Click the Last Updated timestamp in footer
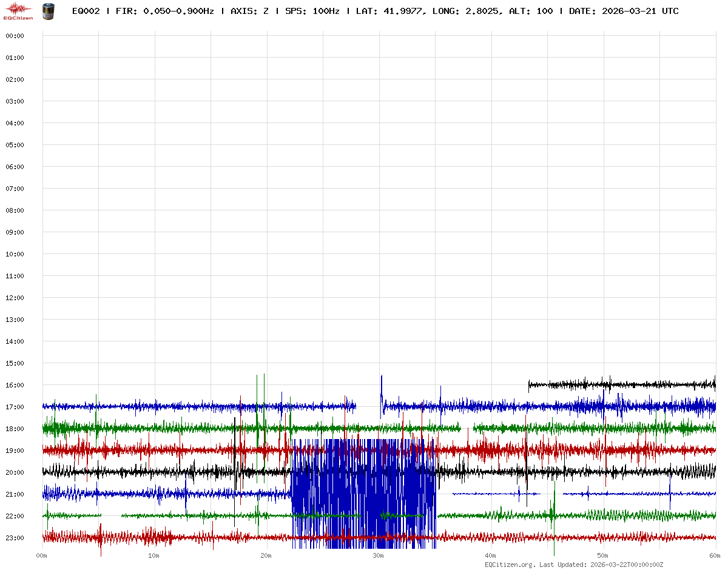This screenshot has height=570, width=728. (601, 565)
